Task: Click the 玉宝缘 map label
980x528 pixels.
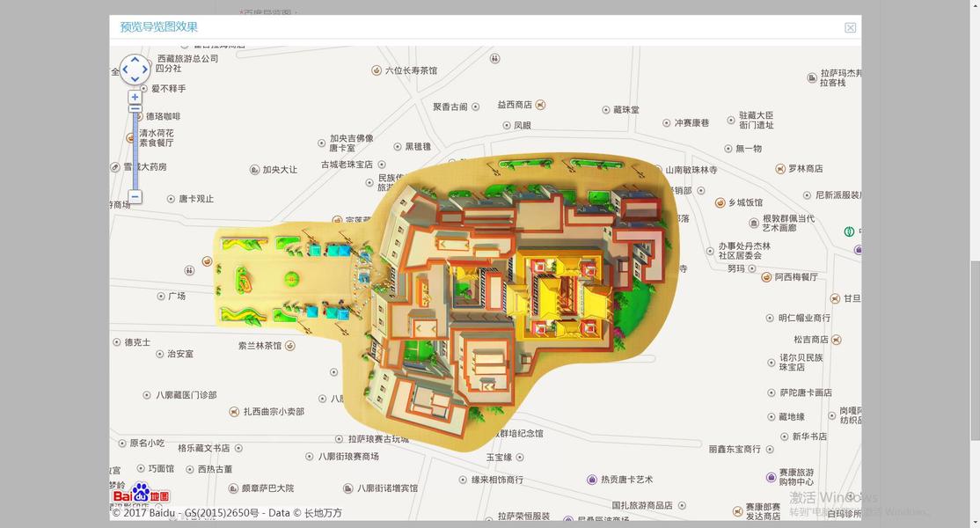Action: [500, 458]
